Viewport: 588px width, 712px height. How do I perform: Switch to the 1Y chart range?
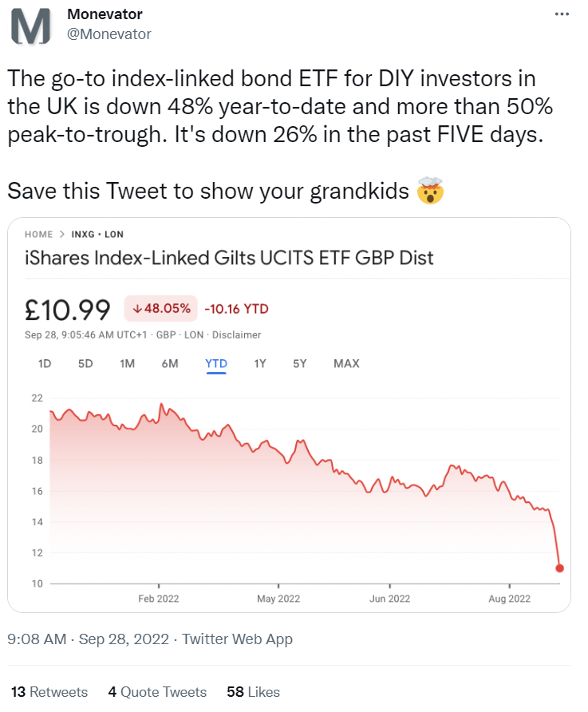click(260, 364)
